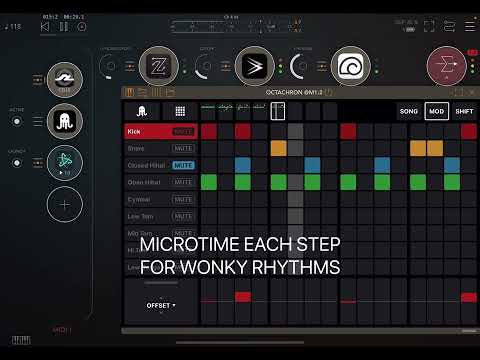The width and height of the screenshot is (480, 360).
Task: Open the OFFSET modulation lane dropdown
Action: click(x=161, y=305)
